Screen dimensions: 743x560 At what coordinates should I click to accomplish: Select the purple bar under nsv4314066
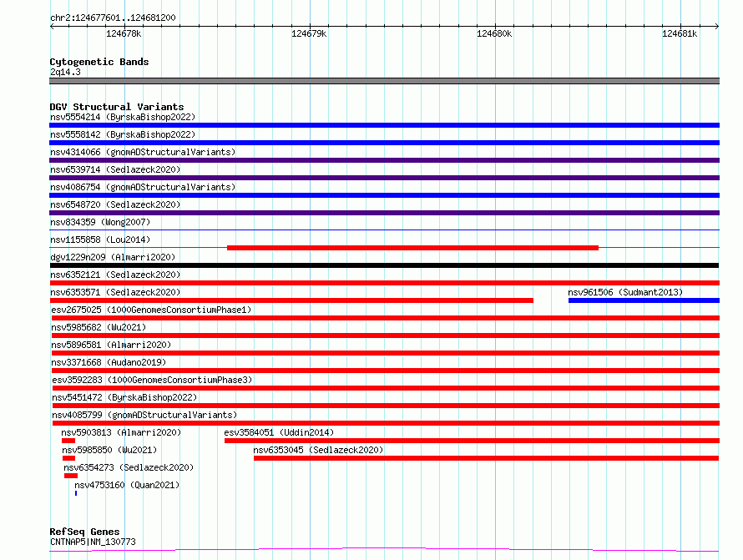[x=384, y=160]
